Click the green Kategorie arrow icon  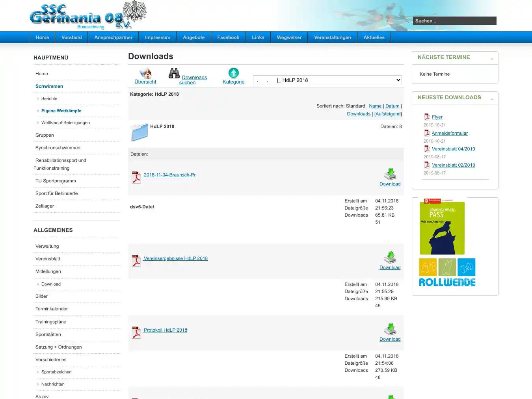233,73
